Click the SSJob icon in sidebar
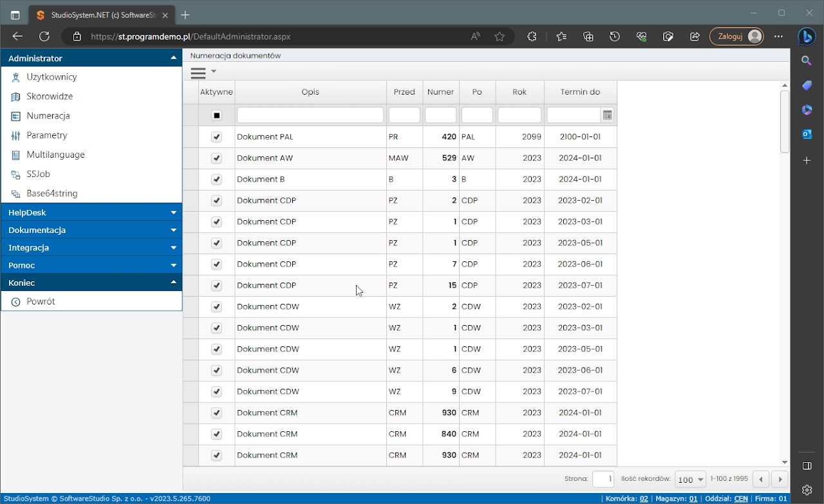The height and width of the screenshot is (504, 824). tap(16, 174)
